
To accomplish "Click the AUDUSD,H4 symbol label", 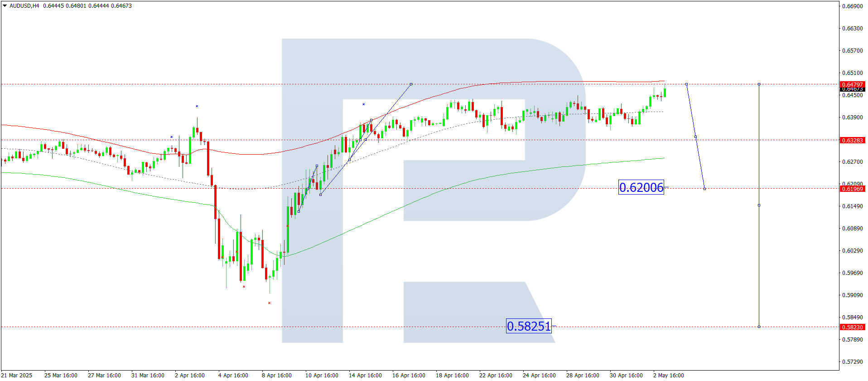I will click(24, 6).
